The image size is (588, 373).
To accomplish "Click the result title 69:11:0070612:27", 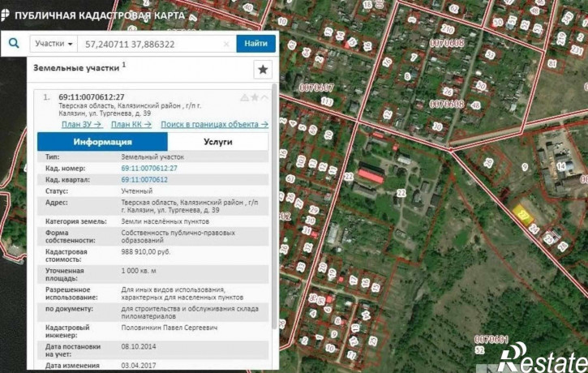I will [91, 97].
